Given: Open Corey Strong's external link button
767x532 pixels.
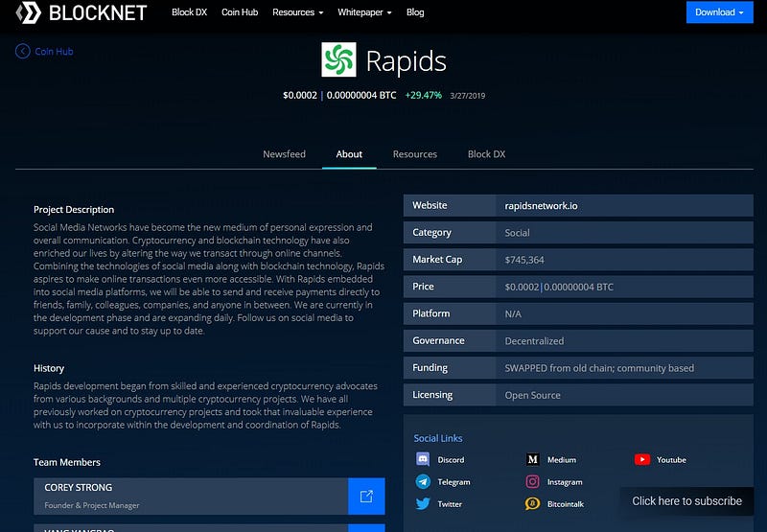Looking at the screenshot, I should tap(366, 496).
